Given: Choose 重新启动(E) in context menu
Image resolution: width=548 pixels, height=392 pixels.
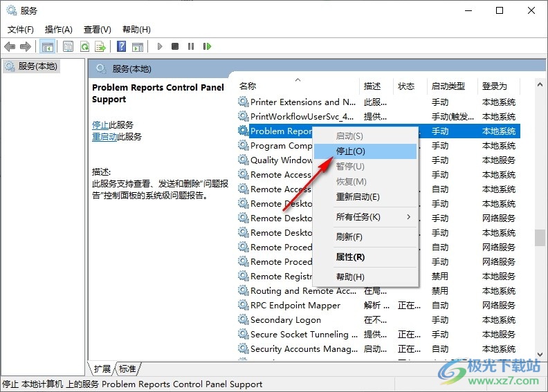Looking at the screenshot, I should click(365, 197).
